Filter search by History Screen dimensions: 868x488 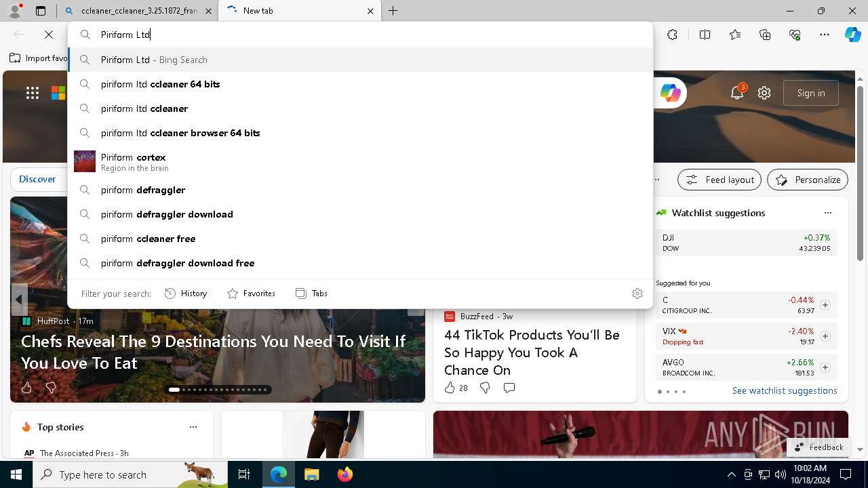[x=186, y=293]
